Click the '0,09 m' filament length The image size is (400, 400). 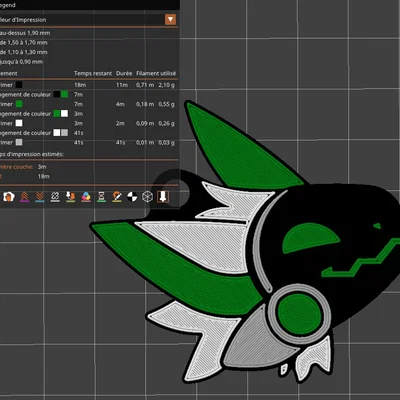click(x=145, y=123)
